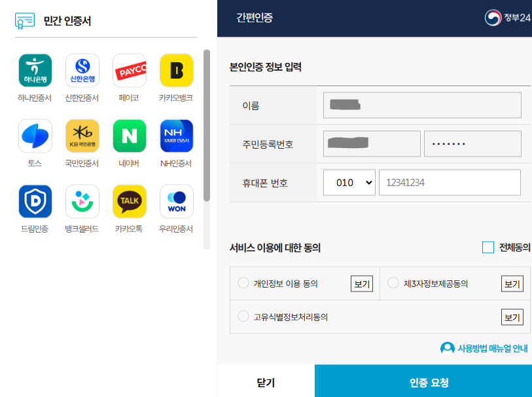Select the NH인증서 icon
Screen dimensions: 532x397
point(176,136)
